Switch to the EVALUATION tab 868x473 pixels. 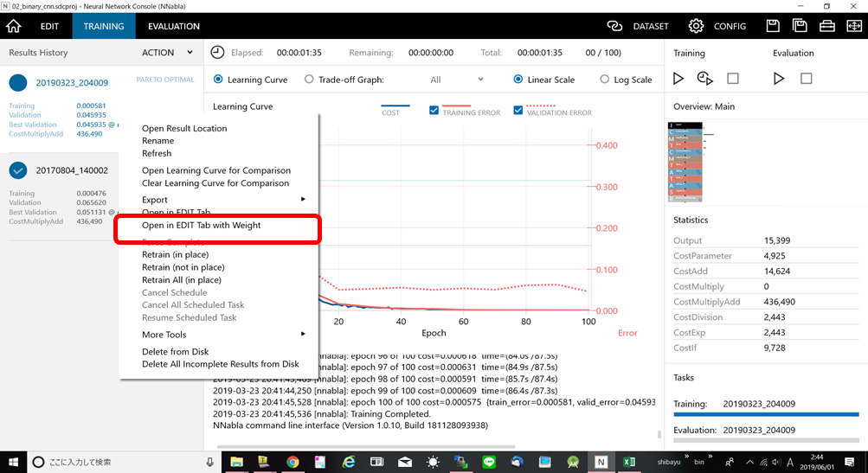tap(174, 26)
